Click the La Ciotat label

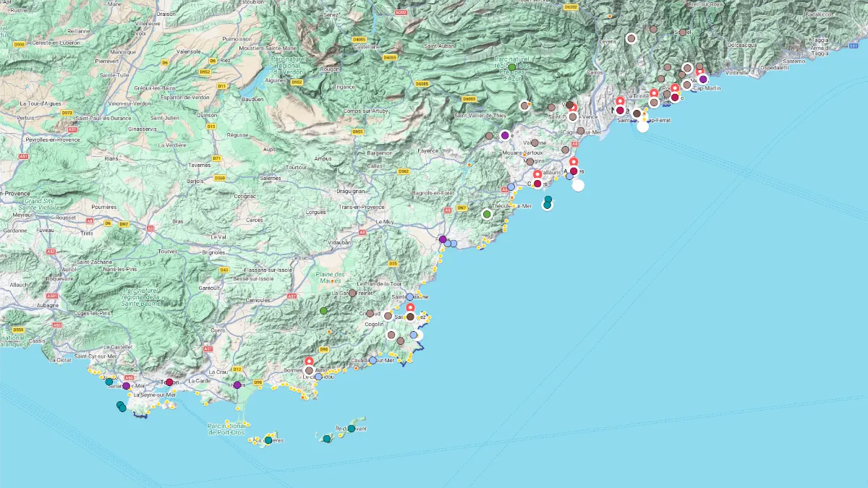62,359
